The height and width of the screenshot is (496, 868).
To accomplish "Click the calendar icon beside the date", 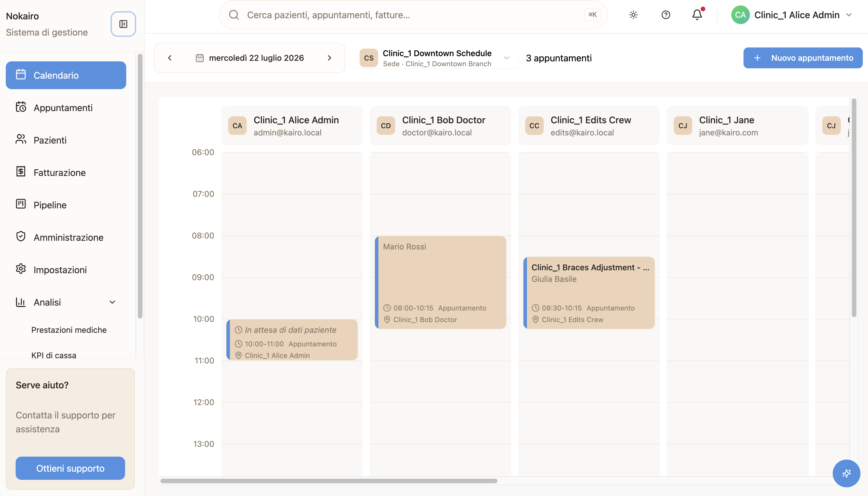I will tap(200, 58).
